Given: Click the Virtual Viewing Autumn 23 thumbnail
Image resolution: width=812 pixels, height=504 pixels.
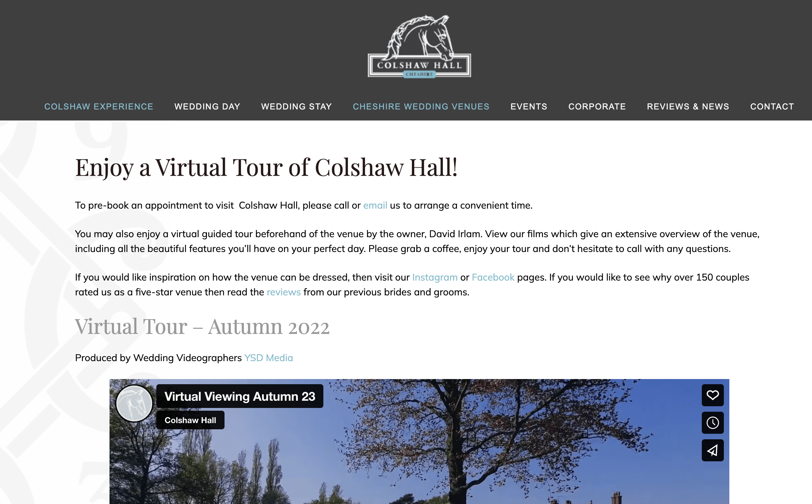Looking at the screenshot, I should [x=240, y=396].
